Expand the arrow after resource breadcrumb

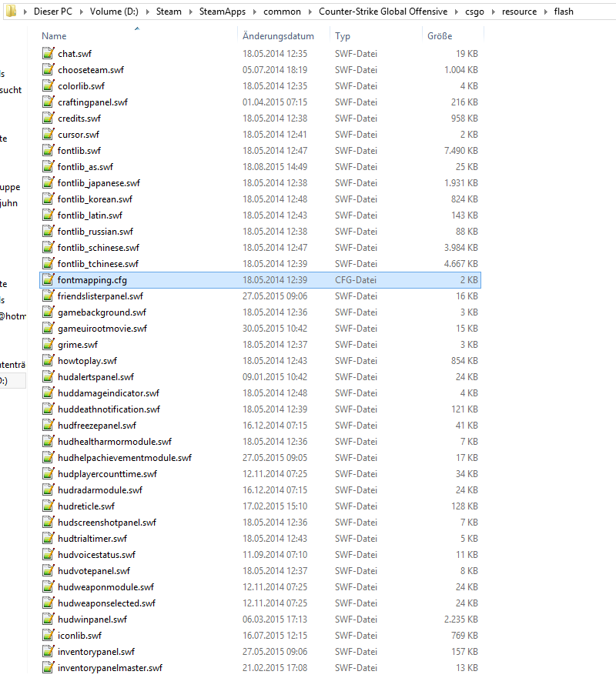click(545, 12)
